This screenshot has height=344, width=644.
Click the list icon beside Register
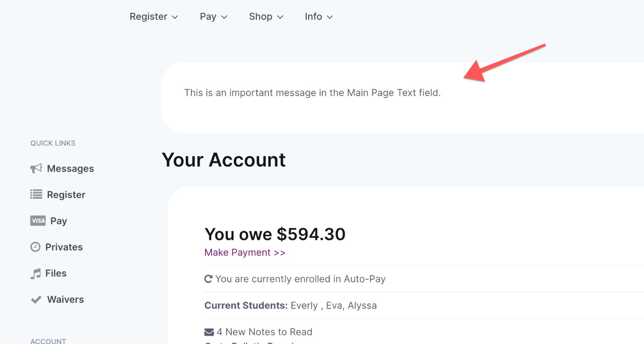36,195
